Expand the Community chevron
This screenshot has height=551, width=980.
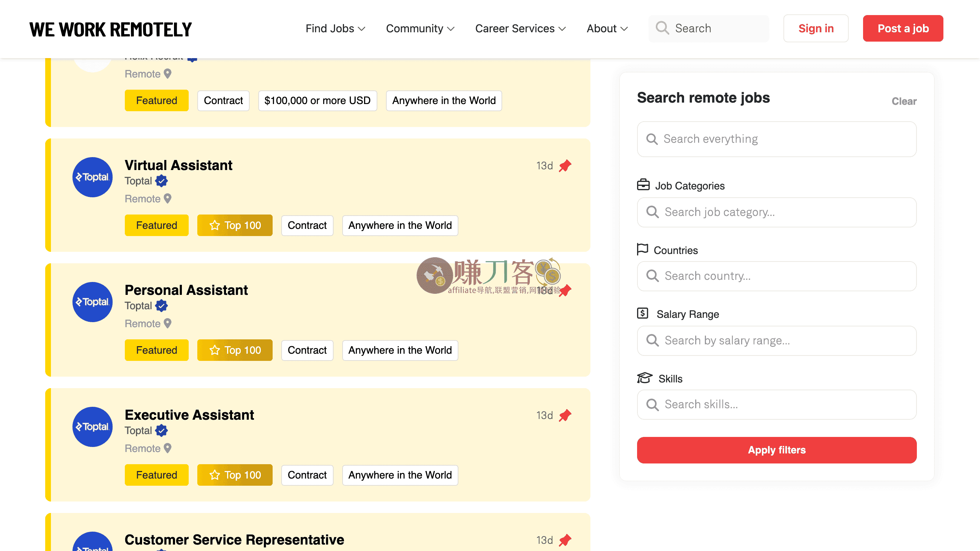click(x=451, y=29)
